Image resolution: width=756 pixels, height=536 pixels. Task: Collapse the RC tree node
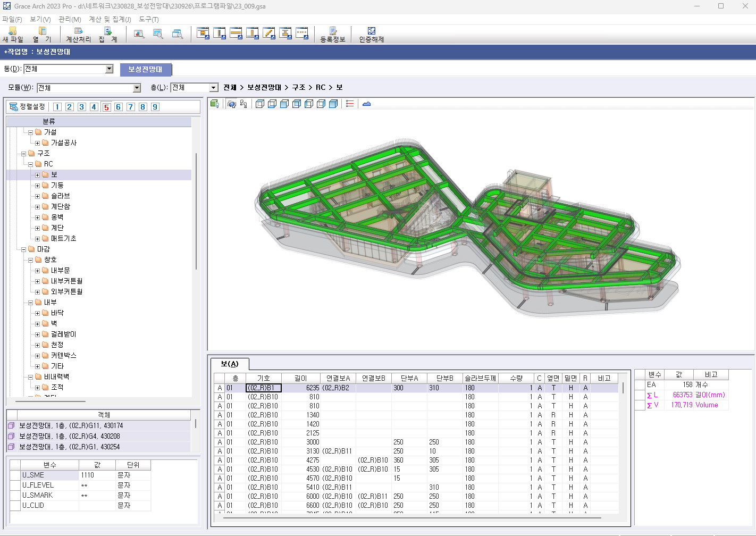[x=30, y=164]
